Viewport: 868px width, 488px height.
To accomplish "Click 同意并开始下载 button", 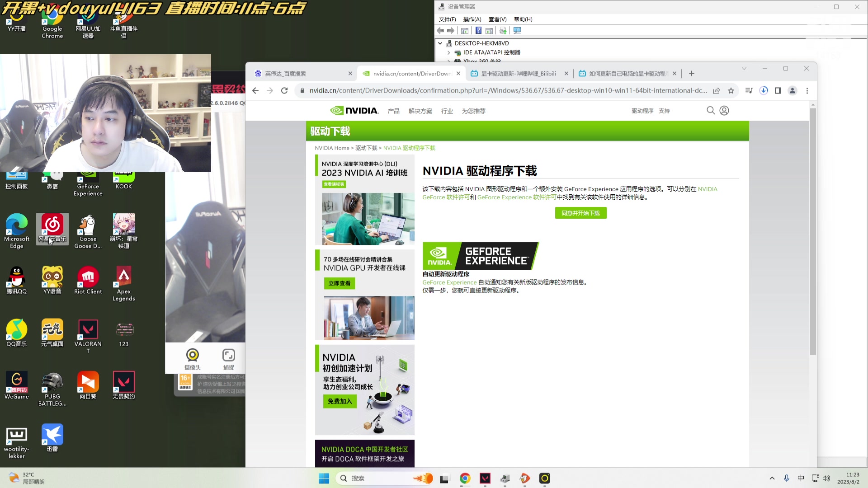I will pos(580,213).
